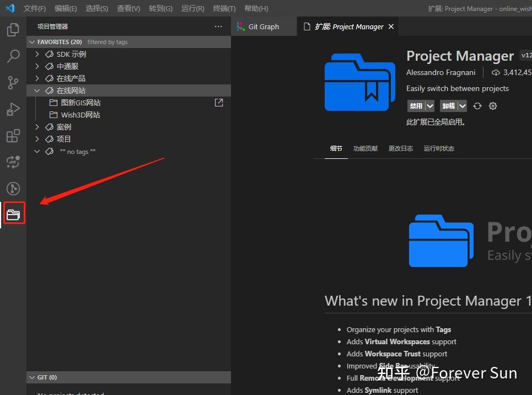532x395 pixels.
Task: Switch to the 细节 tab
Action: point(336,148)
